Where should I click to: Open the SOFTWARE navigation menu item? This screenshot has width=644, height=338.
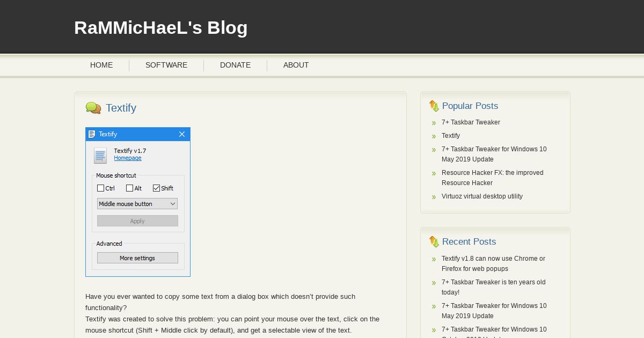tap(166, 65)
